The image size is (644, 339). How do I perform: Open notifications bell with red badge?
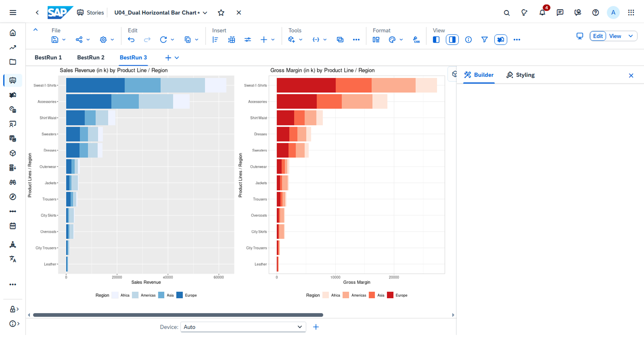click(x=543, y=12)
